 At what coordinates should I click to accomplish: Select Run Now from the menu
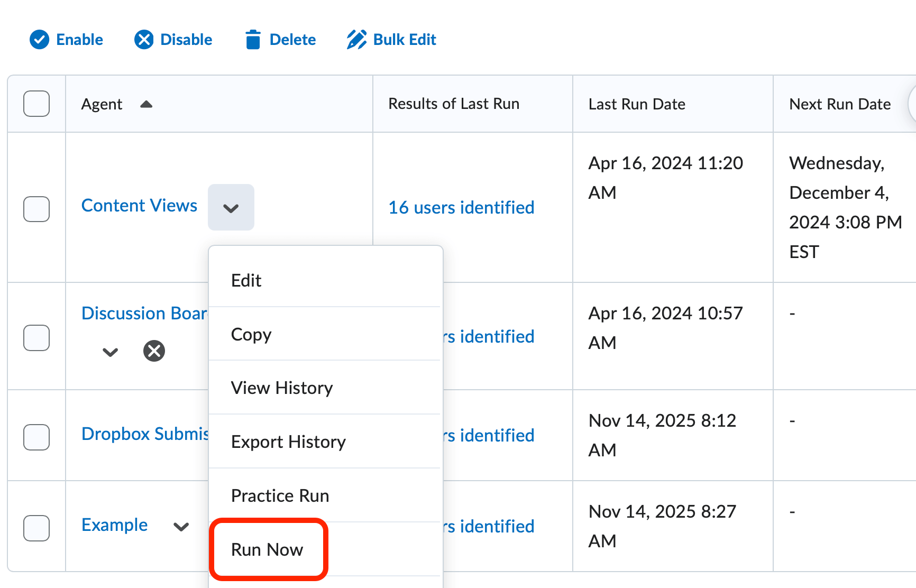(267, 549)
